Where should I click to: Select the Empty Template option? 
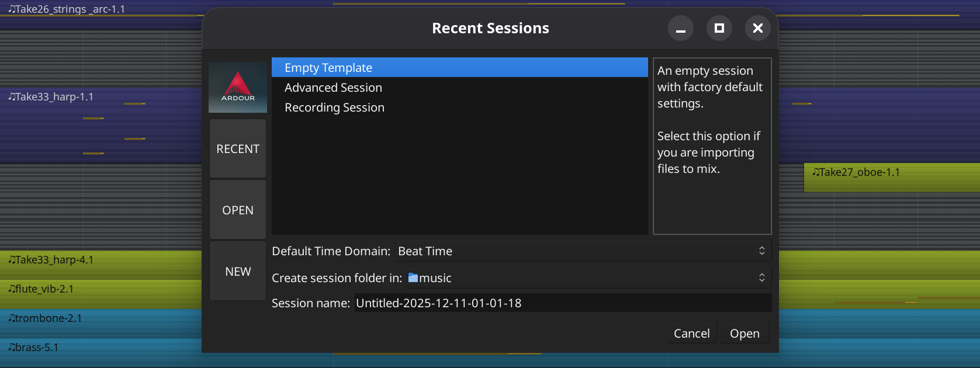(x=328, y=68)
